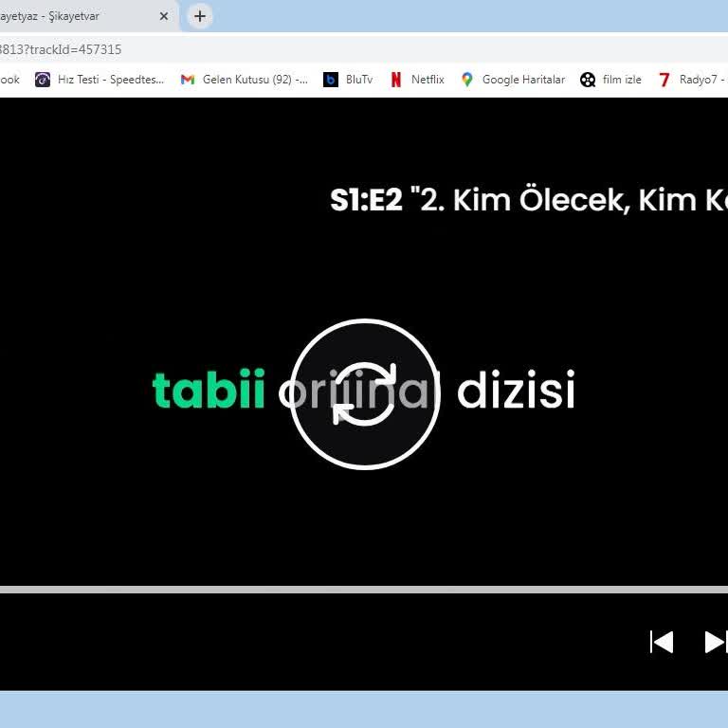Click the address bar URL text

pyautogui.click(x=61, y=49)
